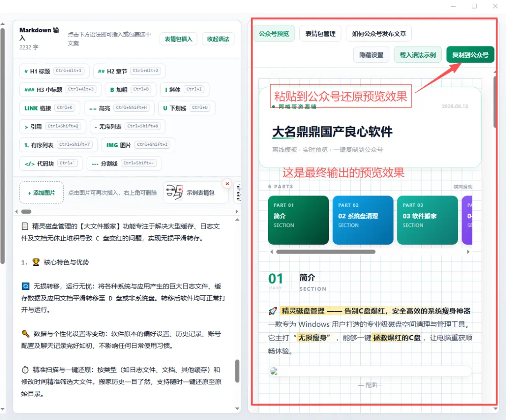Insert 引用 blockquote syntax
Image resolution: width=506 pixels, height=420 pixels.
coord(52,127)
